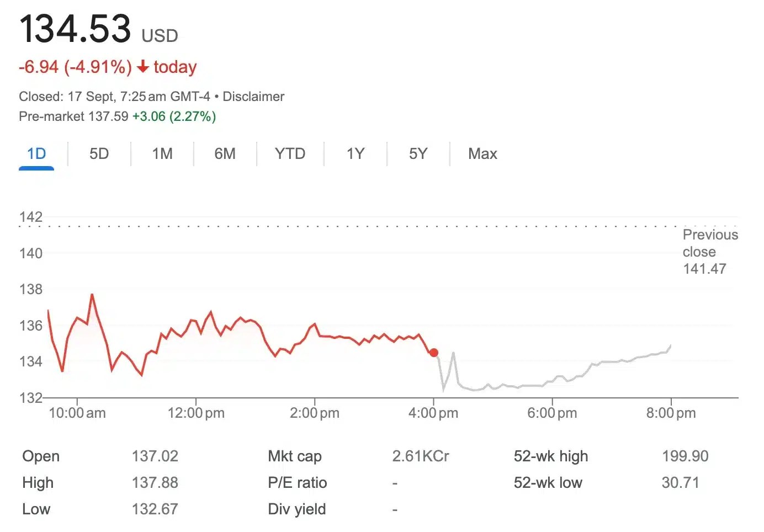Click the 12:00 pm time axis label
Screen dimensions: 764x532
(x=196, y=413)
